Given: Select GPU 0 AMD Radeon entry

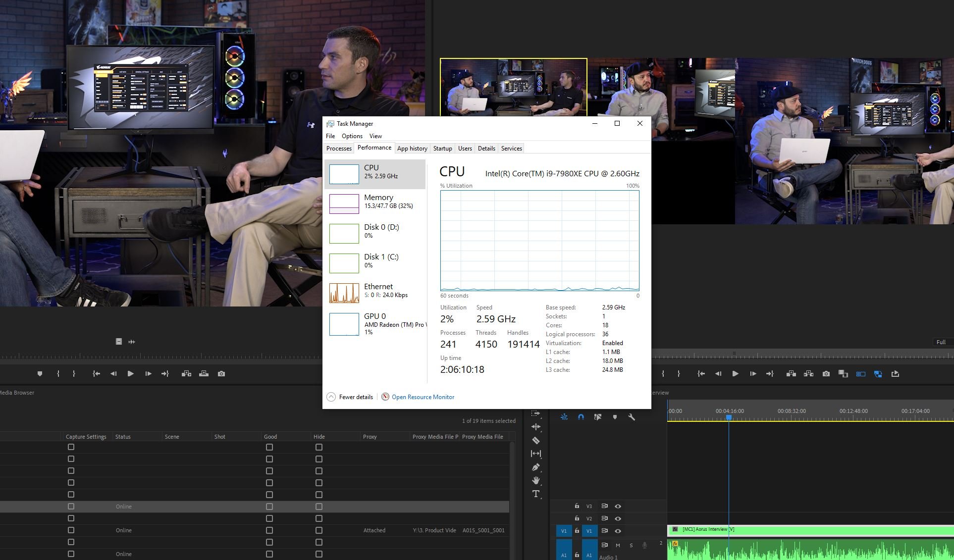Looking at the screenshot, I should [375, 324].
